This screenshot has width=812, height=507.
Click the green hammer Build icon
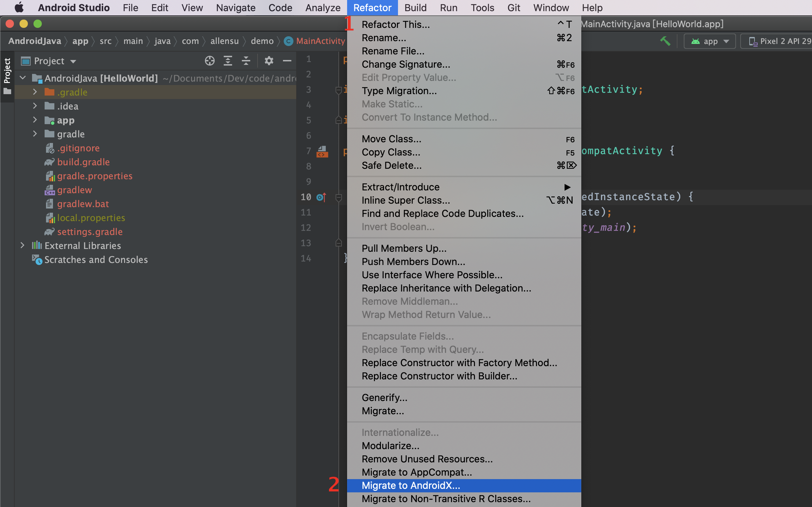[665, 41]
